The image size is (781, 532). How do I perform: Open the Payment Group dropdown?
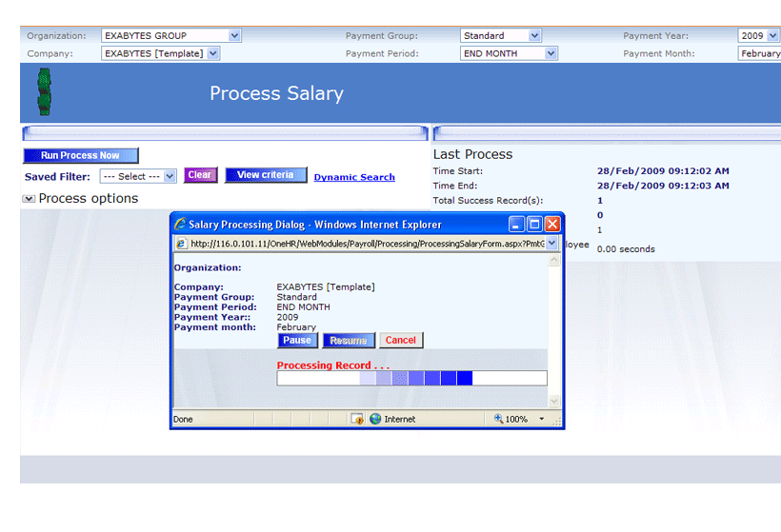click(x=534, y=36)
